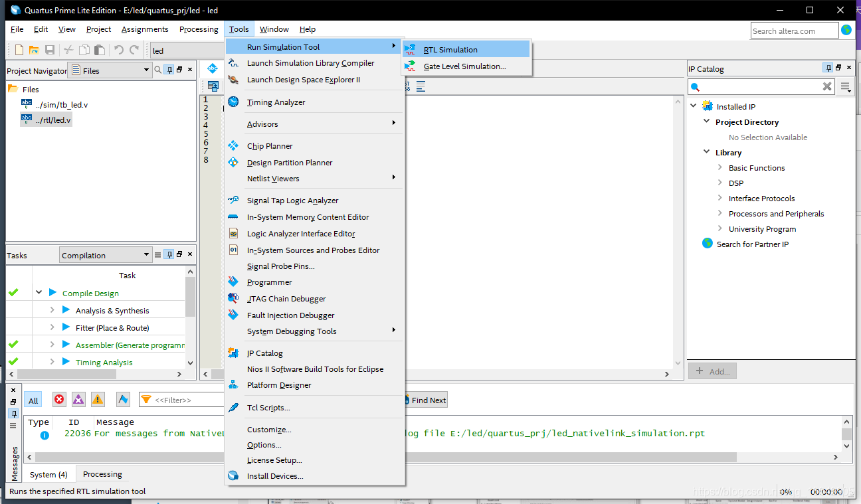
Task: Expand University Program category
Action: (x=720, y=228)
